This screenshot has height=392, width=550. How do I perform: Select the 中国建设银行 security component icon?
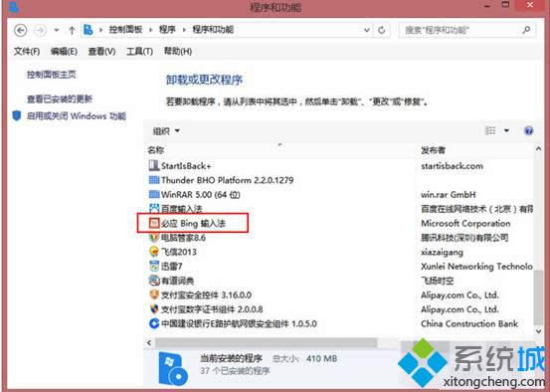(x=153, y=323)
